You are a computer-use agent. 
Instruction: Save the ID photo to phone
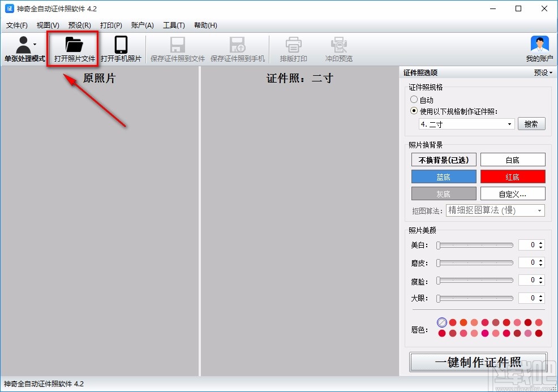[237, 48]
